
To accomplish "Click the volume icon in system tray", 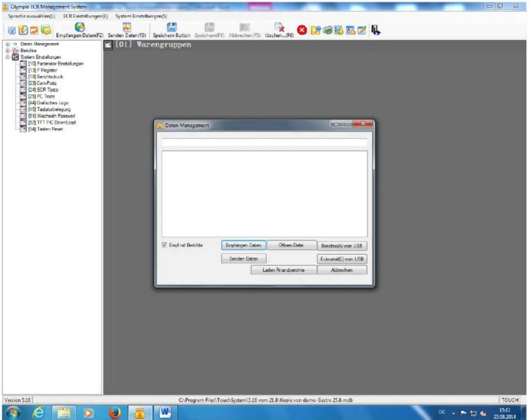I will pos(483,413).
